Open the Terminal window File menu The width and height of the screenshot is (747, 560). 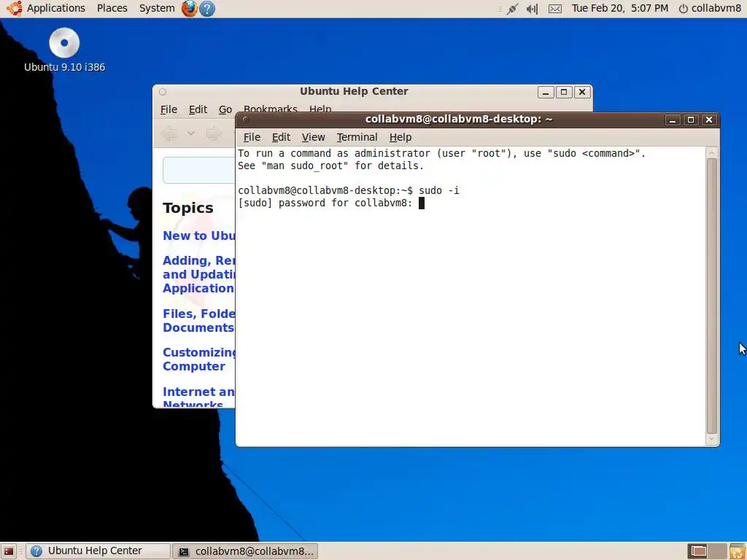point(252,137)
